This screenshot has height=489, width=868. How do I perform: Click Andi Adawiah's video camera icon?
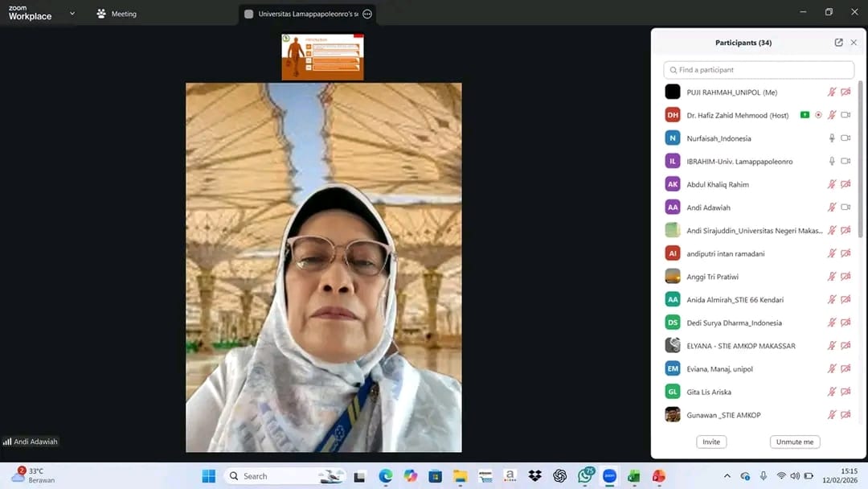(845, 208)
